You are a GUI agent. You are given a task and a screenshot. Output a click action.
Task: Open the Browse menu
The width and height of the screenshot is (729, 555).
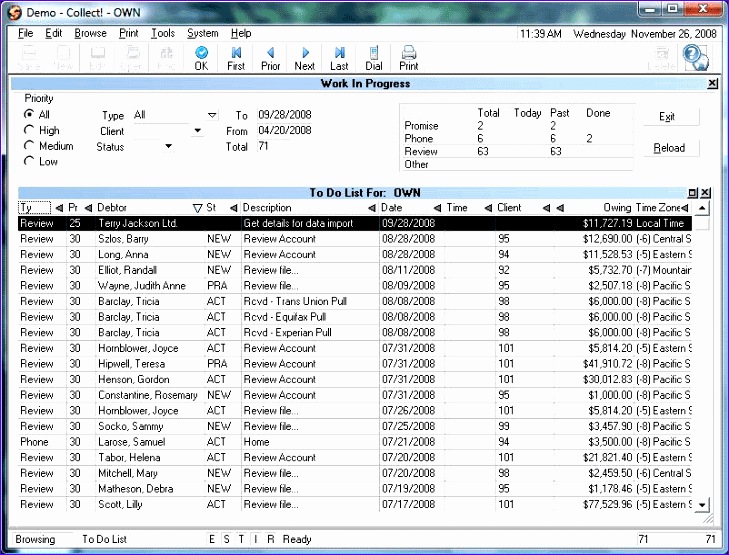(90, 33)
